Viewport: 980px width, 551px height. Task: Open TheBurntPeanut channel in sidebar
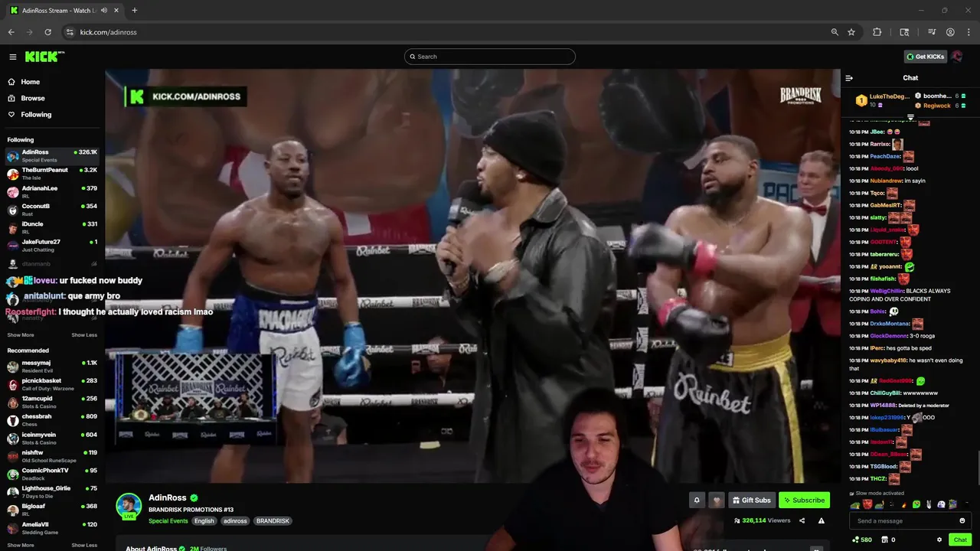click(52, 174)
